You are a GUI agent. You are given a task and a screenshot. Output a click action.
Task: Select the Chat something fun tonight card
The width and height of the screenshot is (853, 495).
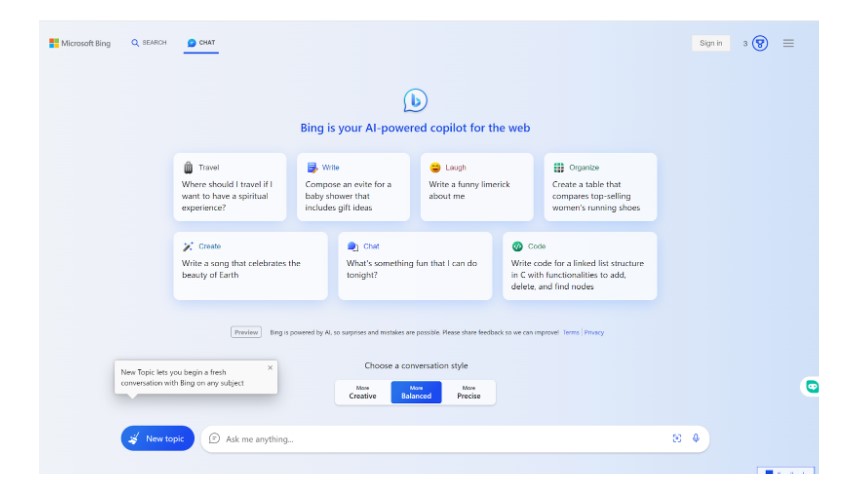pyautogui.click(x=415, y=266)
